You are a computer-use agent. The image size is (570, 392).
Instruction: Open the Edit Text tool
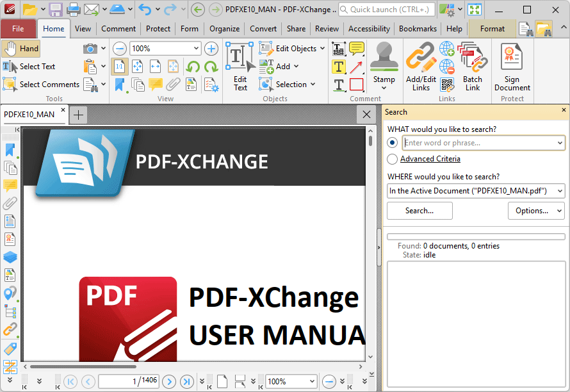(x=240, y=66)
